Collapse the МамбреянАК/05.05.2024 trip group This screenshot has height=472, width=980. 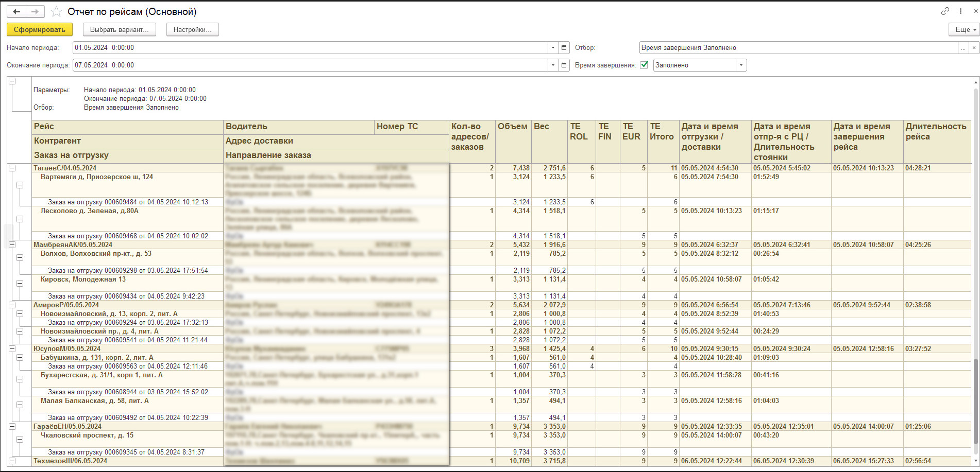click(x=12, y=244)
